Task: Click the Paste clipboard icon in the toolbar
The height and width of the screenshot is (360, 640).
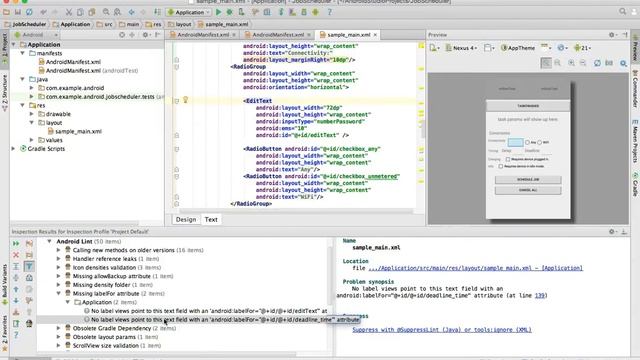Action: tap(92, 12)
